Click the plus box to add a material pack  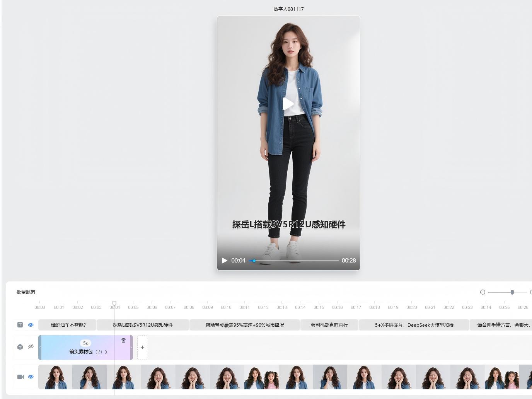pyautogui.click(x=142, y=347)
